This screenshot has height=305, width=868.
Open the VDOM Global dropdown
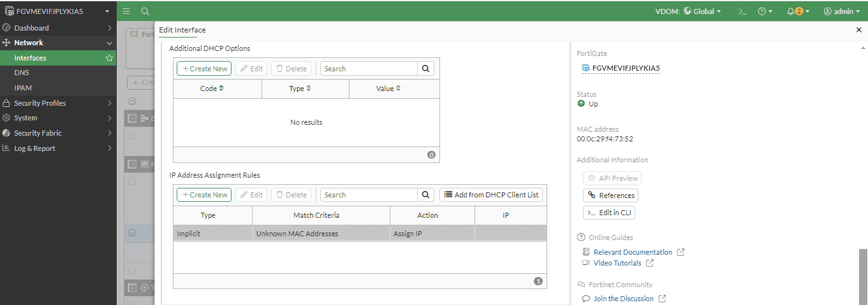coord(688,11)
